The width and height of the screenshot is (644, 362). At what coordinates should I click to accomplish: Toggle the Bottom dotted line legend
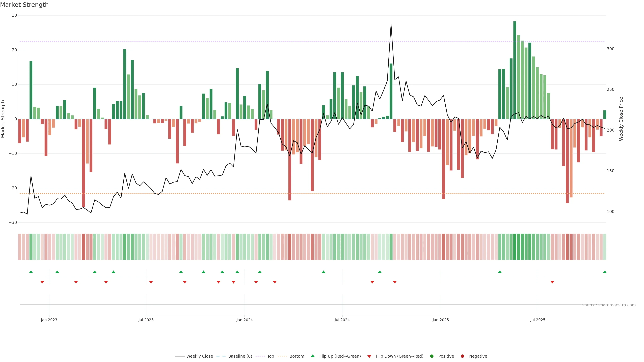click(282, 356)
